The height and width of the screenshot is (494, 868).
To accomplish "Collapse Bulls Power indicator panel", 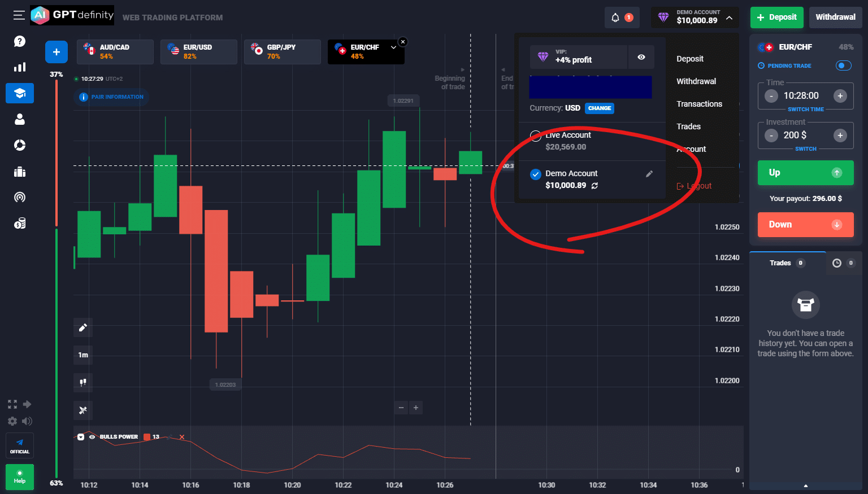I will 81,437.
